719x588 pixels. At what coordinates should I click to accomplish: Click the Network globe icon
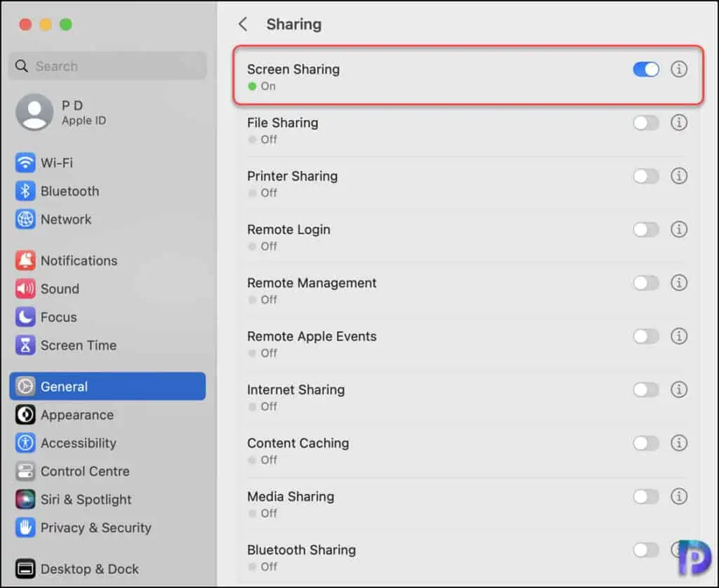pyautogui.click(x=25, y=220)
